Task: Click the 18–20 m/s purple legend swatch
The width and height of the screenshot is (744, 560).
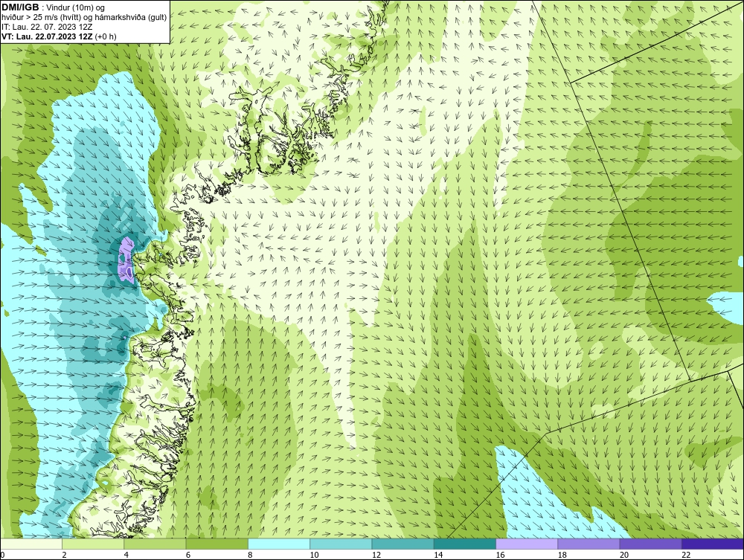Action: point(589,544)
